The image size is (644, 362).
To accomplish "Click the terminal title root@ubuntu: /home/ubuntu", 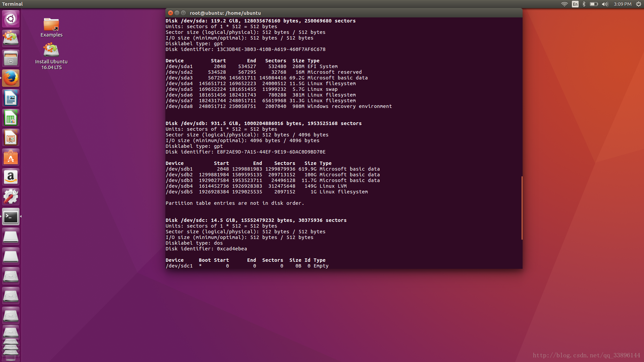I will click(x=225, y=13).
